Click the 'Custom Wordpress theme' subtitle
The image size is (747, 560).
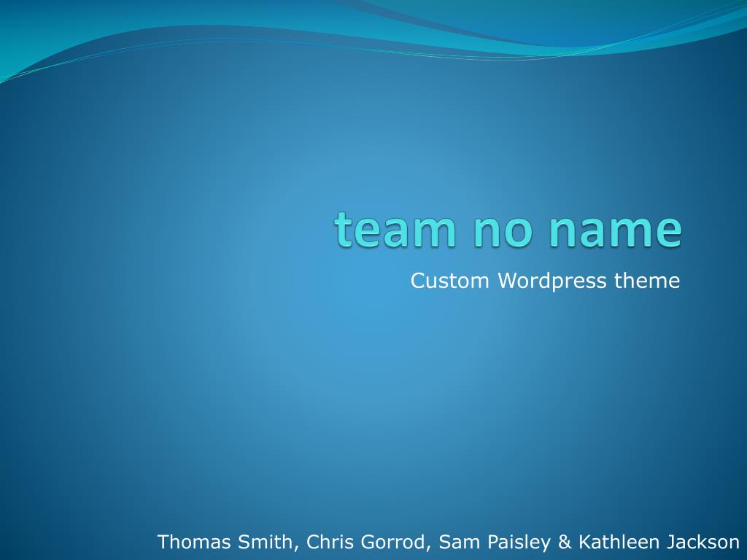coord(545,281)
